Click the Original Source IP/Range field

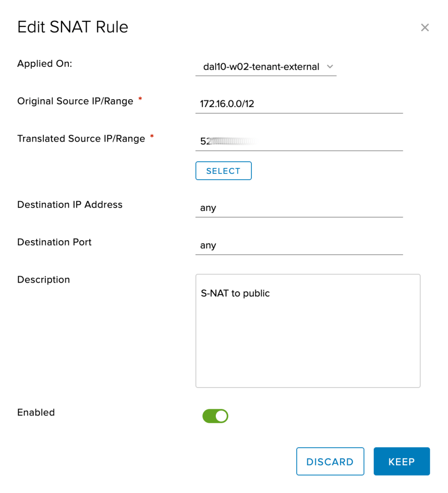tap(299, 104)
